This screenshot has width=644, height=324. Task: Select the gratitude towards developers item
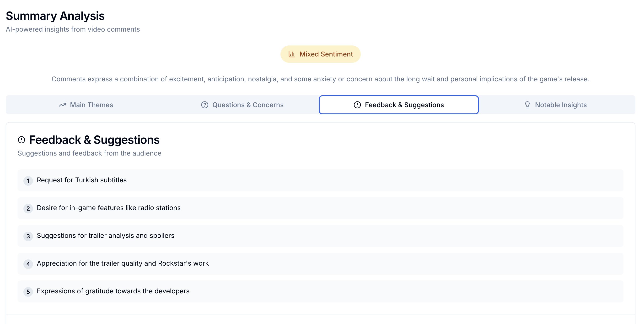coord(113,291)
